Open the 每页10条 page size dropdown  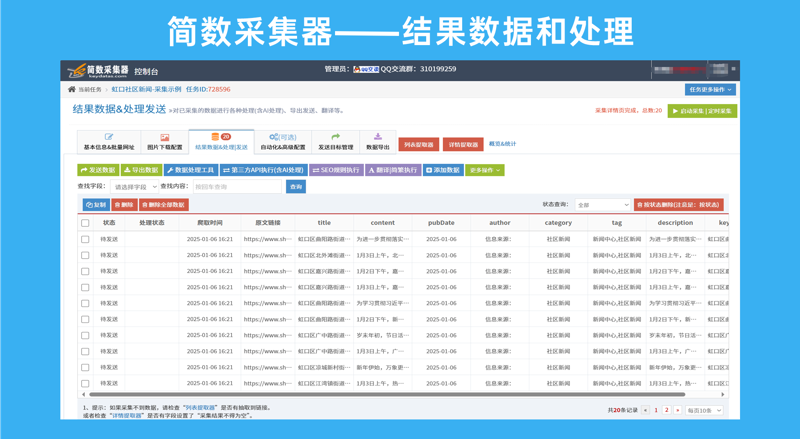704,410
